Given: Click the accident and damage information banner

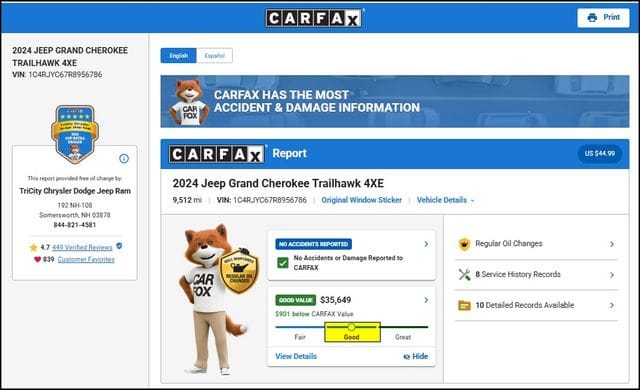Looking at the screenshot, I should click(x=395, y=101).
